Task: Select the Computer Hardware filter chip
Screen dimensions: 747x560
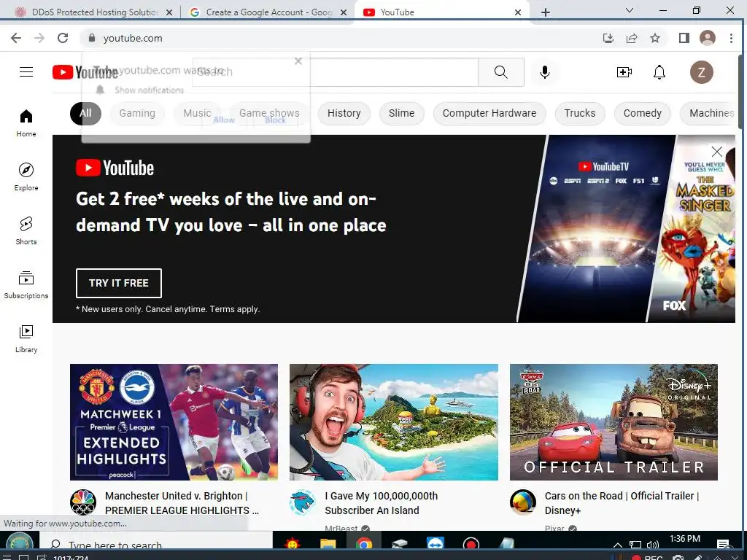Action: [489, 113]
